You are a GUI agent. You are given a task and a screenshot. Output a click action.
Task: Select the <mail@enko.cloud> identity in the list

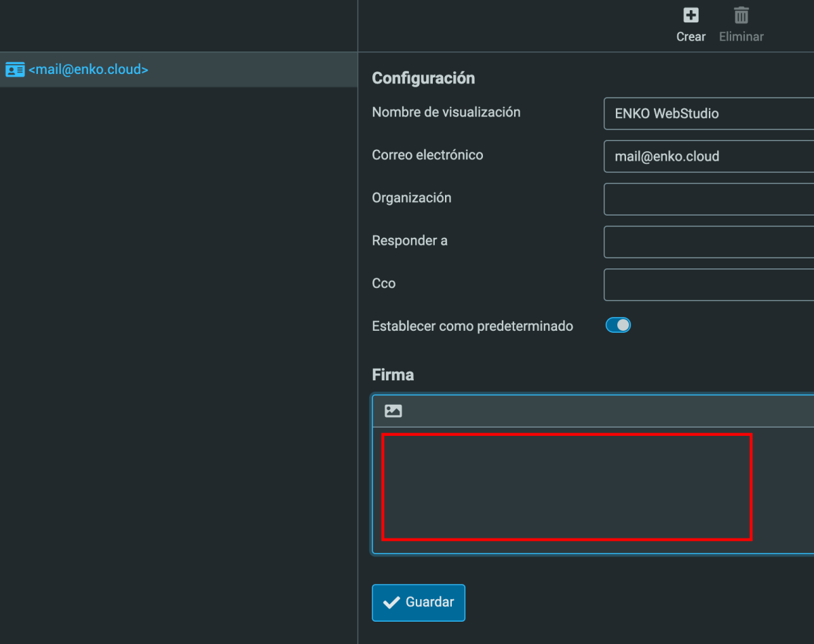88,69
